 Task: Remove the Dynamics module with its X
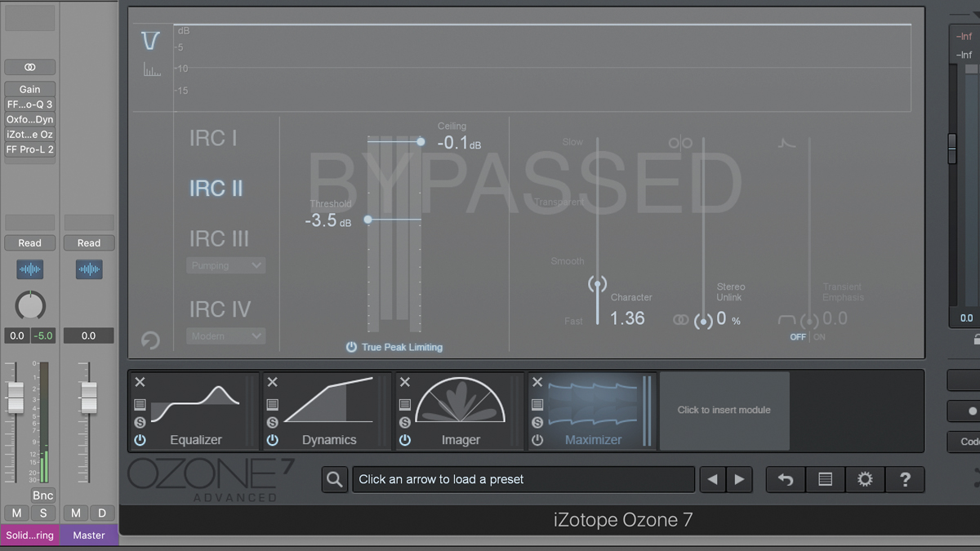coord(272,382)
